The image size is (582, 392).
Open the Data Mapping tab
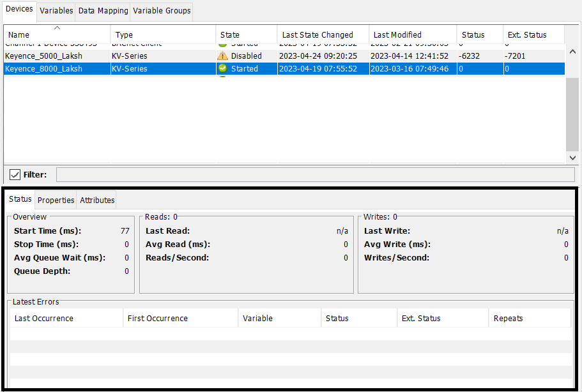point(103,11)
